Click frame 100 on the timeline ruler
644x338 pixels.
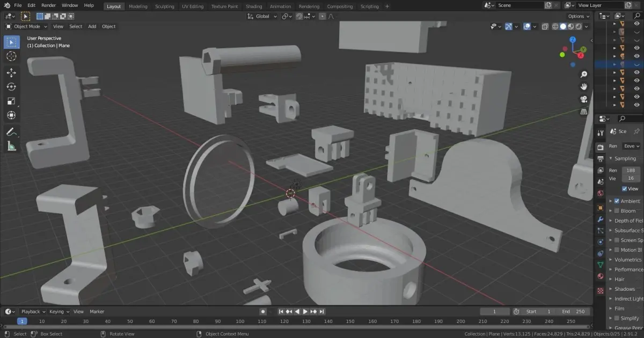pos(240,321)
